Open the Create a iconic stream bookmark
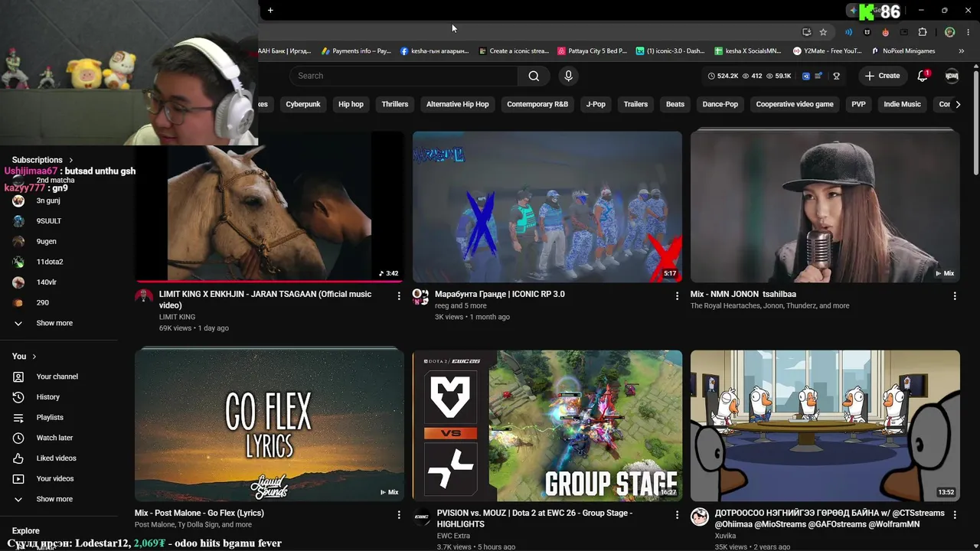The width and height of the screenshot is (980, 551). coord(514,51)
